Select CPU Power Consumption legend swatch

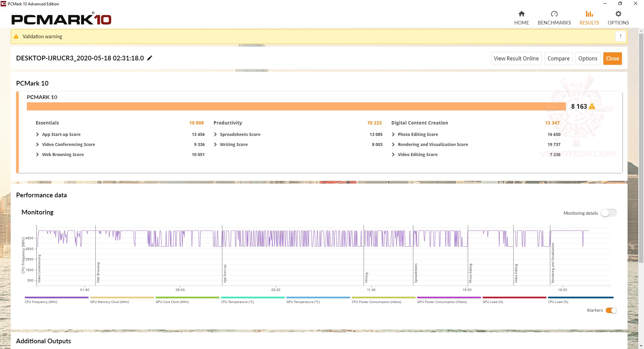pyautogui.click(x=384, y=297)
